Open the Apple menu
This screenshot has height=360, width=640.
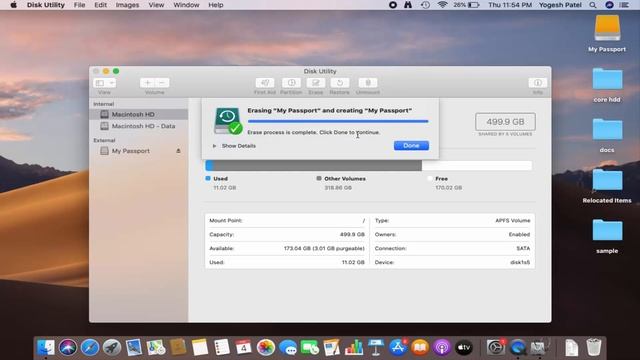tap(13, 5)
